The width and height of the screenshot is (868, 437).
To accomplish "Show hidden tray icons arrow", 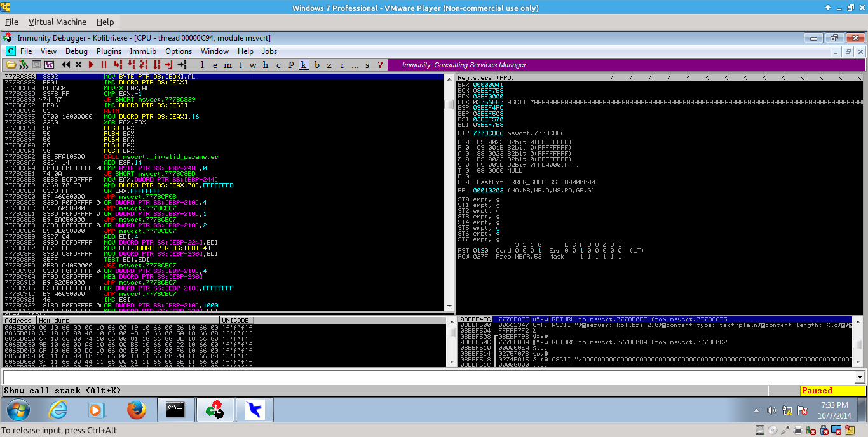I will click(757, 411).
